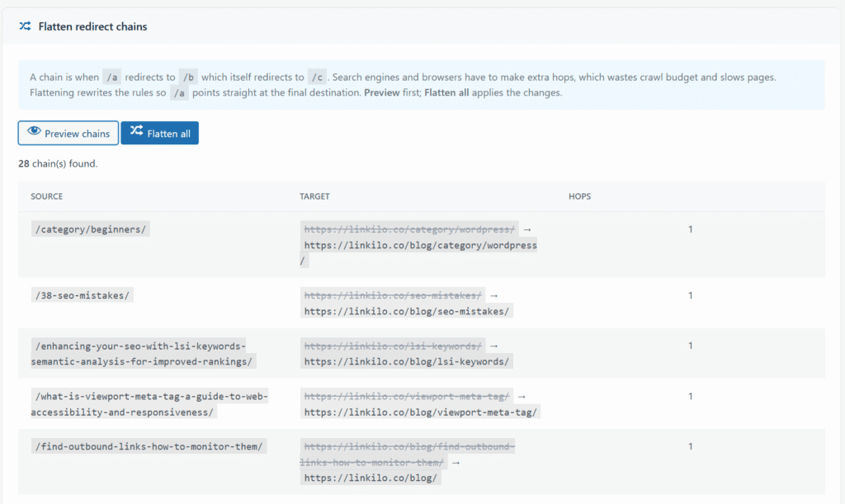This screenshot has width=845, height=504.
Task: Click hops value for find-outbound-links row
Action: pyautogui.click(x=691, y=446)
